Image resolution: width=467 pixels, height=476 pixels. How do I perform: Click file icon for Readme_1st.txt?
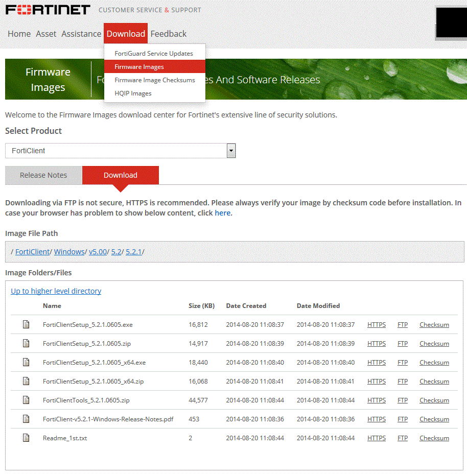tap(26, 438)
